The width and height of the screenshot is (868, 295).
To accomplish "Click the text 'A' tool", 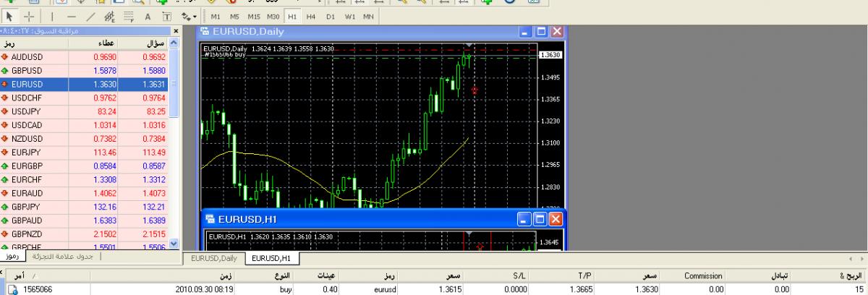I will (x=148, y=15).
